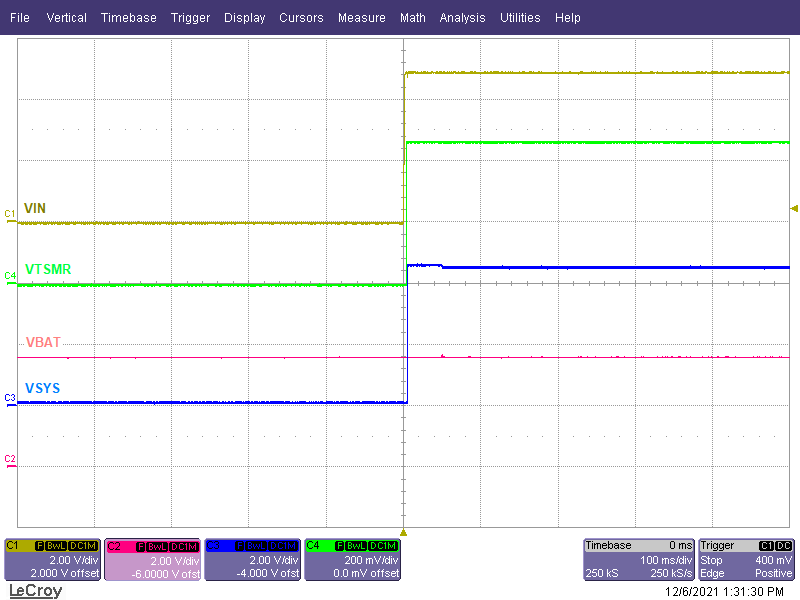Select the F filter icon on channel C3
800x600 pixels.
(x=242, y=546)
